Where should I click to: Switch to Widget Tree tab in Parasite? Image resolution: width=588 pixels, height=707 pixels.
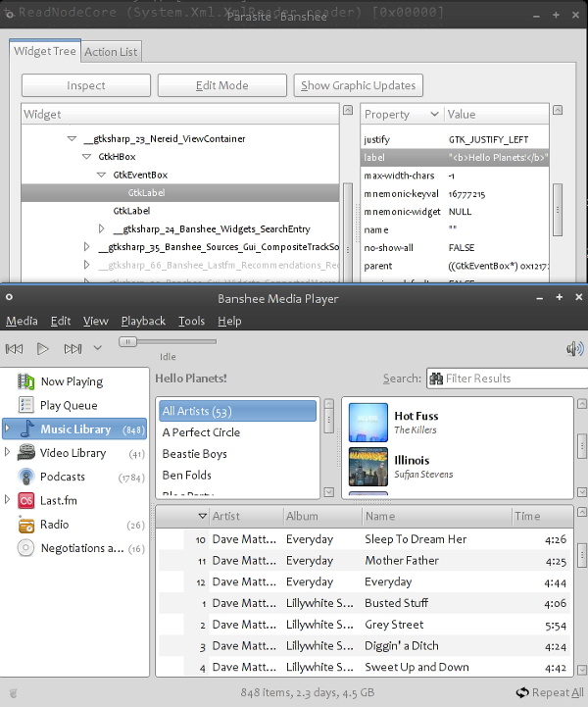[x=45, y=51]
